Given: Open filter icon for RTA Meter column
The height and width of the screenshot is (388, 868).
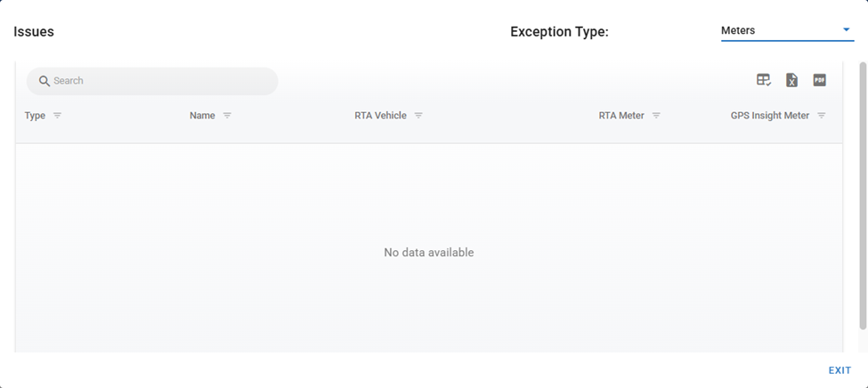Looking at the screenshot, I should [656, 116].
